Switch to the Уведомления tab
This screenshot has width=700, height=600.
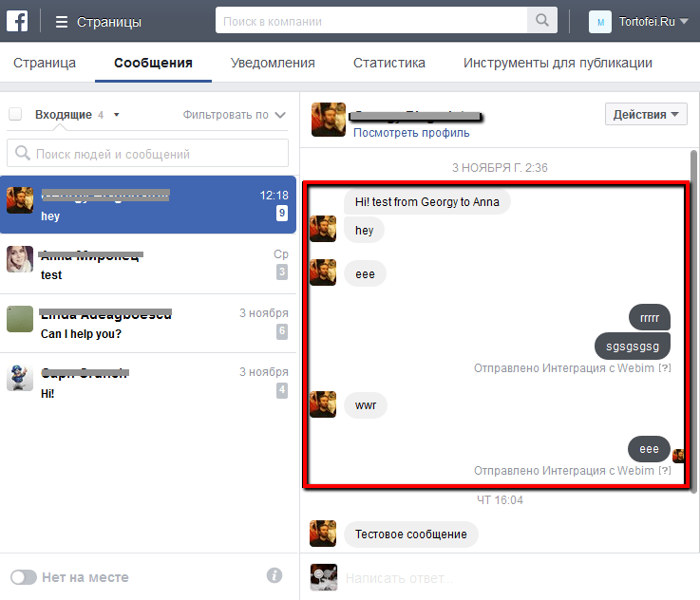273,64
